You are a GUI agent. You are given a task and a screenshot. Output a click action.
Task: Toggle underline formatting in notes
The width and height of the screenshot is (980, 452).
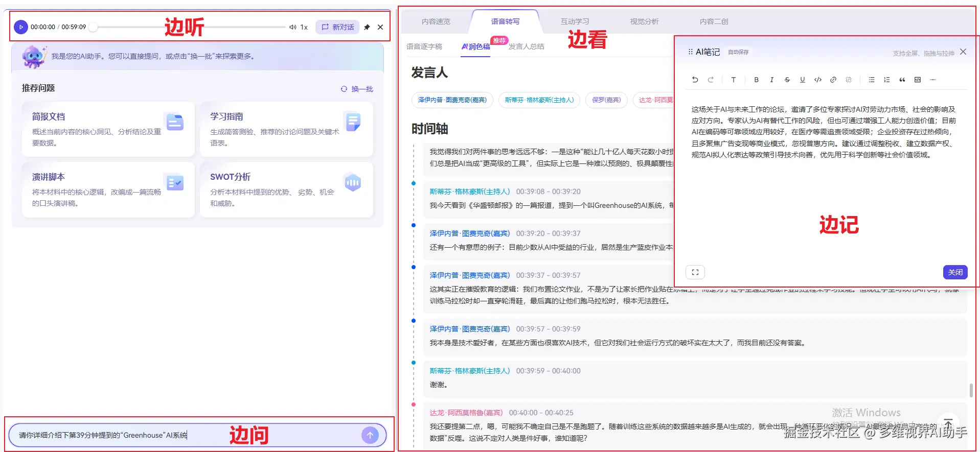point(802,80)
